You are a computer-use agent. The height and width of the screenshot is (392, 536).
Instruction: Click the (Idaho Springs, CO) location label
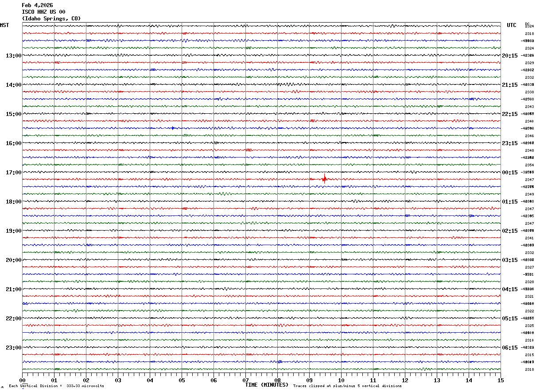pyautogui.click(x=51, y=19)
